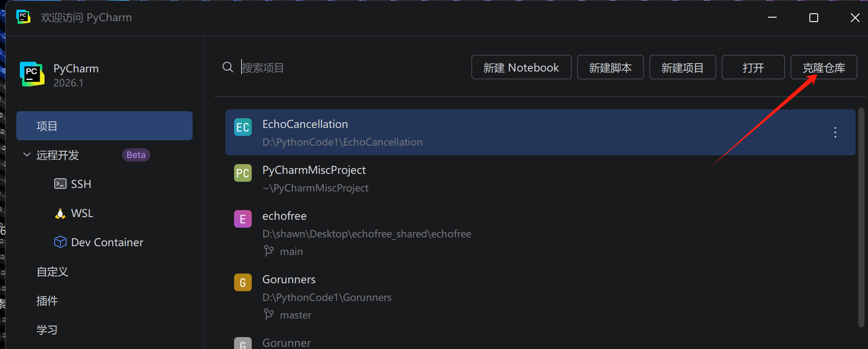The height and width of the screenshot is (349, 868).
Task: Click the project list vertical scrollbar
Action: [861, 218]
